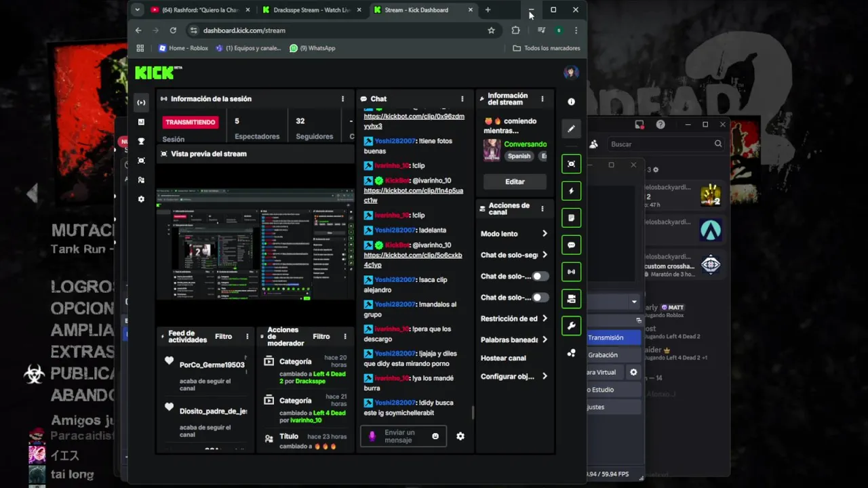Open Acciones de moderador three-dot menu
868x488 pixels.
[x=344, y=336]
